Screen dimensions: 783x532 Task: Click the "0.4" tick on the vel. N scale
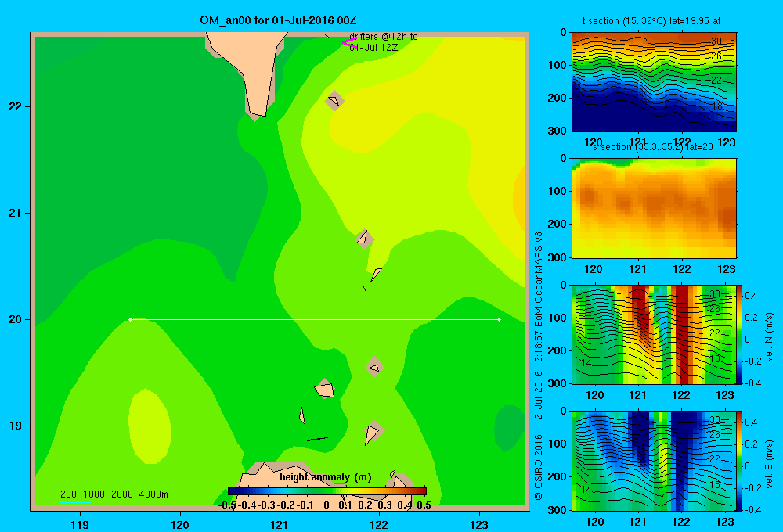(752, 296)
